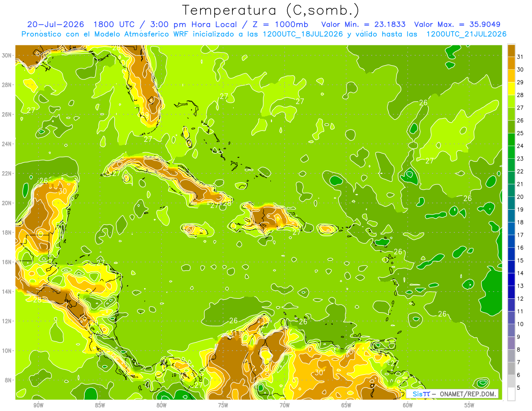
Task: Click the '10N' latitude axis label
Action: point(7,350)
